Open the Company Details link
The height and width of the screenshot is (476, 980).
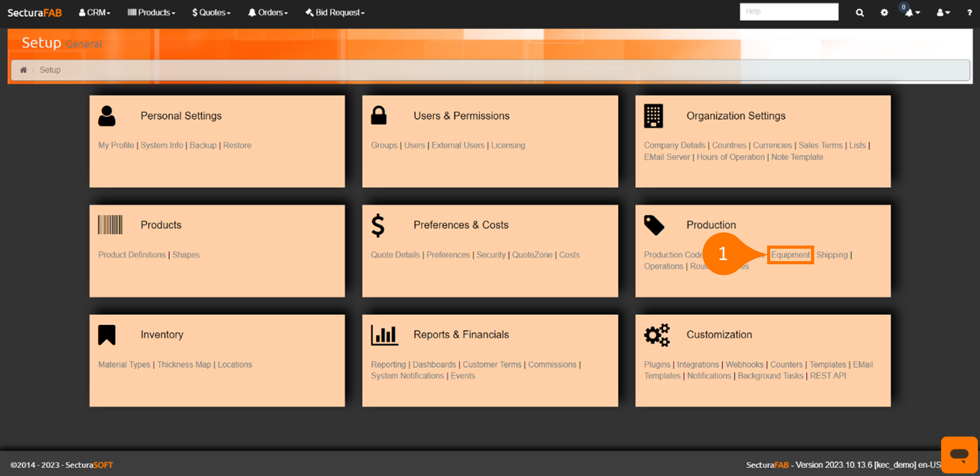pos(674,145)
